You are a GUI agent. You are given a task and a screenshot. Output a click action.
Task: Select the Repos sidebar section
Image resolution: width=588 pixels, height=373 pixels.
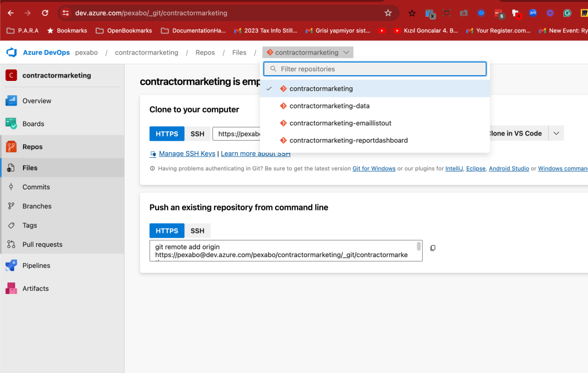point(62,146)
